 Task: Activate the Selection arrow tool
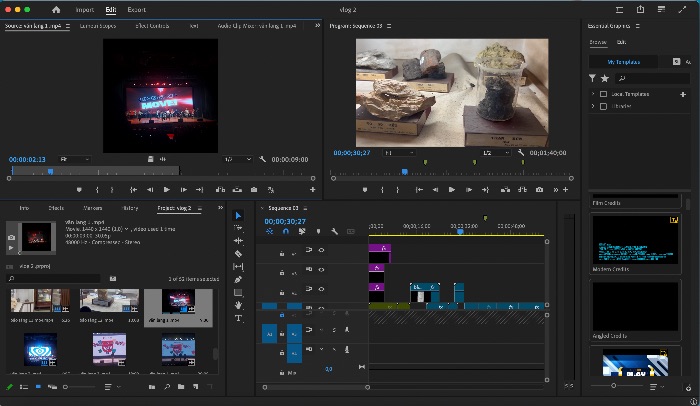[x=238, y=216]
